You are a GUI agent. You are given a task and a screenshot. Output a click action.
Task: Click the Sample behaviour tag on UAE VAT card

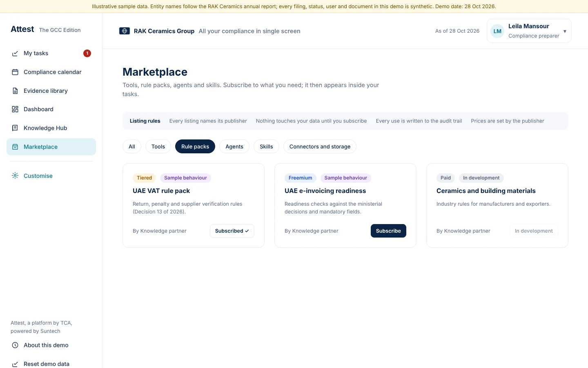(185, 178)
